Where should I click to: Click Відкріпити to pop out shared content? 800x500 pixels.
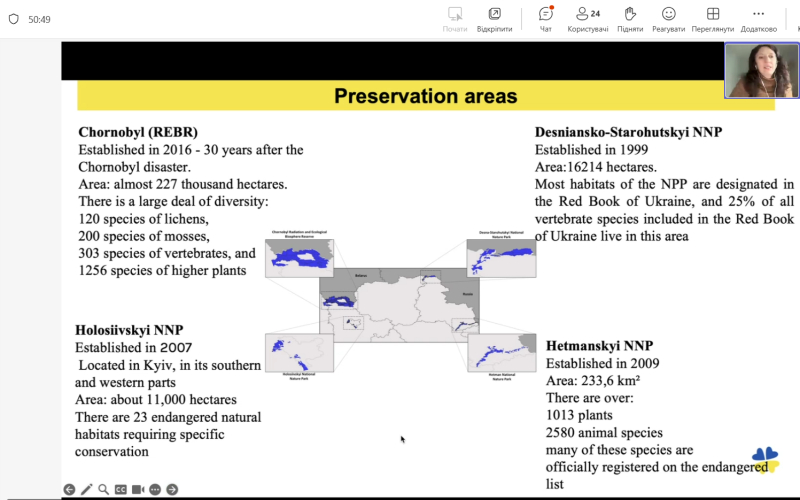pyautogui.click(x=494, y=18)
